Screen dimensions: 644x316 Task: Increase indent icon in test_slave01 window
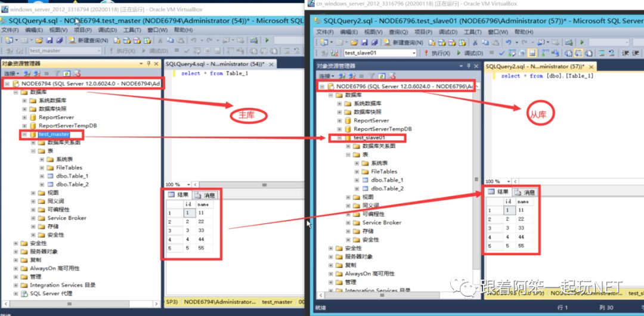tap(636, 53)
